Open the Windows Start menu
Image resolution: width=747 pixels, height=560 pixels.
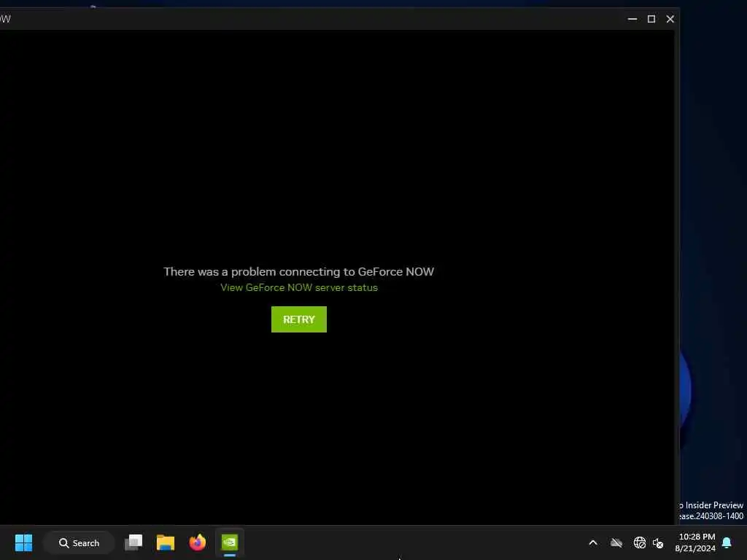click(x=23, y=542)
